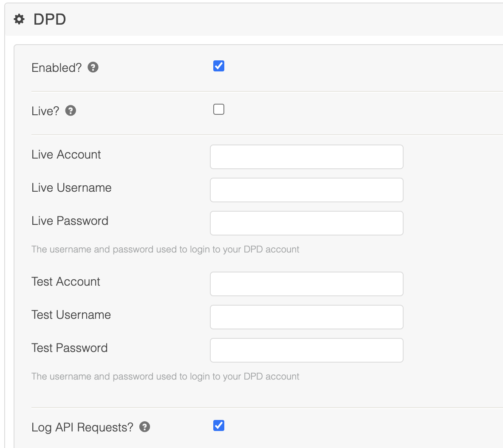The width and height of the screenshot is (503, 448).
Task: Click the DPD heading text
Action: [50, 19]
